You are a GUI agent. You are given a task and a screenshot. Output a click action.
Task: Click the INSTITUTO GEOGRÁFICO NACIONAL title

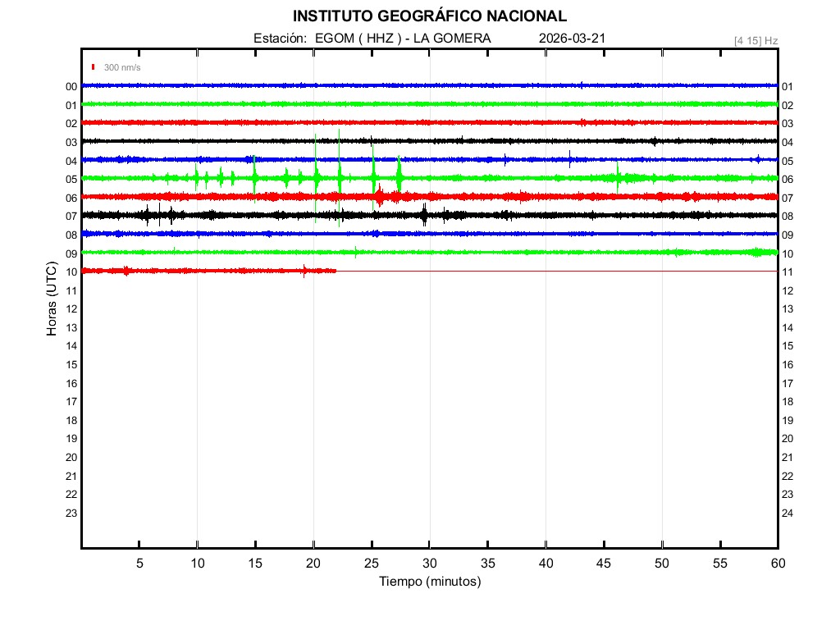point(429,16)
